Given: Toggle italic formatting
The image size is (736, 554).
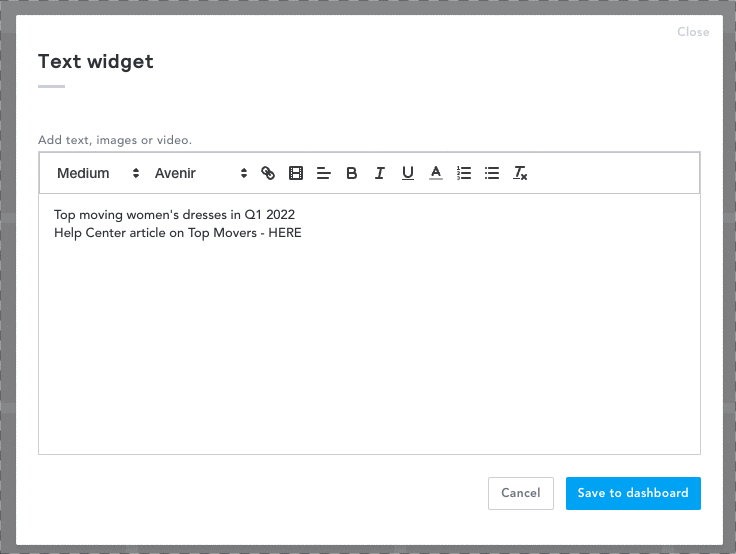Looking at the screenshot, I should [380, 173].
